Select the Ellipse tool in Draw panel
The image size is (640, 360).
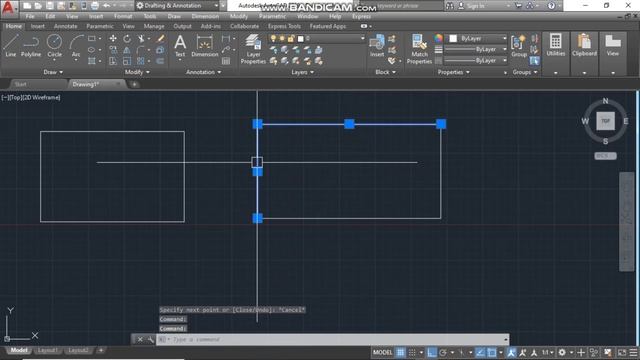tap(92, 50)
